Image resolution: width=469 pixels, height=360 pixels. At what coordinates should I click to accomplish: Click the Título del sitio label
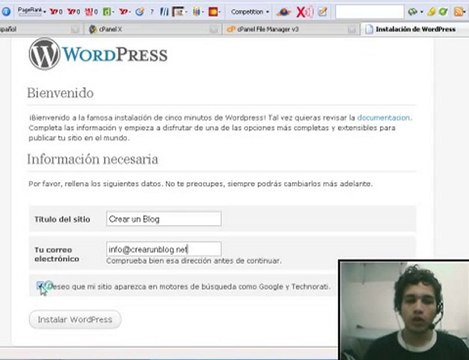click(62, 219)
